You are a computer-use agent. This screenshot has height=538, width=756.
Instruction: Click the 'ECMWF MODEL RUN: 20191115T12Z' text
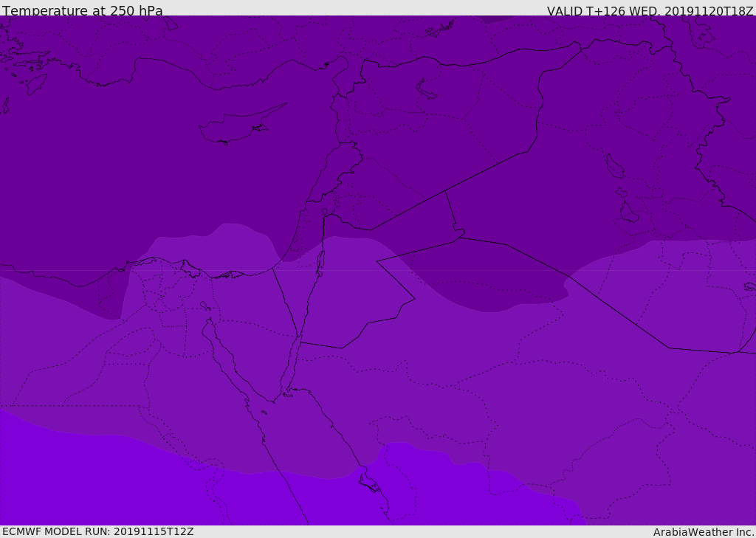point(98,531)
